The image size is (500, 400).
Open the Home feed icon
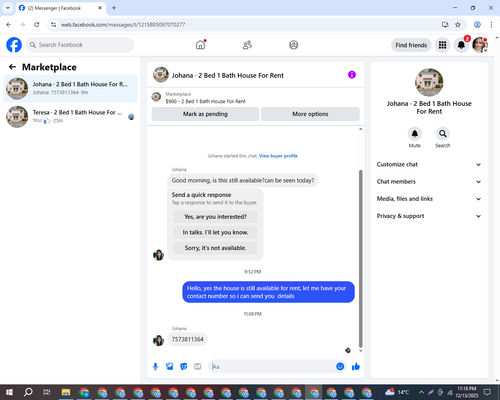(200, 45)
